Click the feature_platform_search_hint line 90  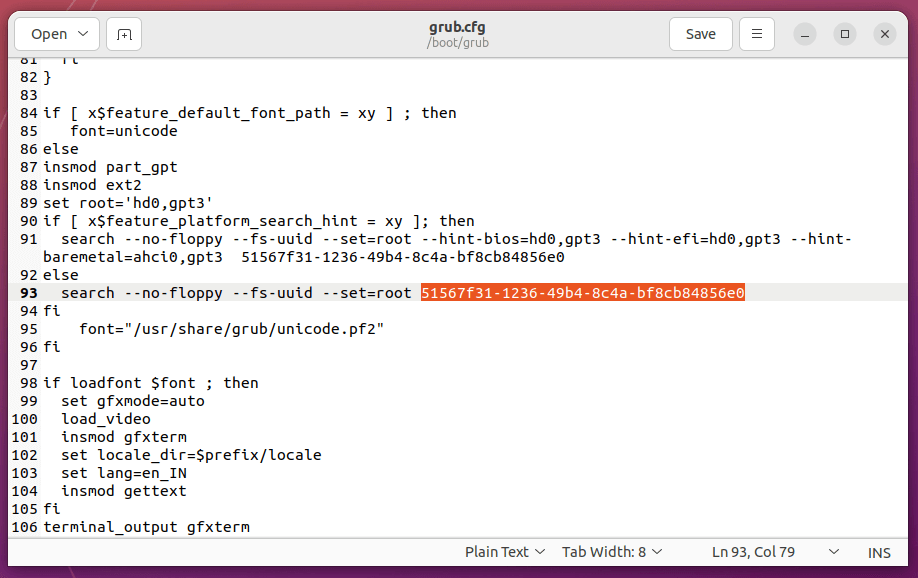(259, 221)
